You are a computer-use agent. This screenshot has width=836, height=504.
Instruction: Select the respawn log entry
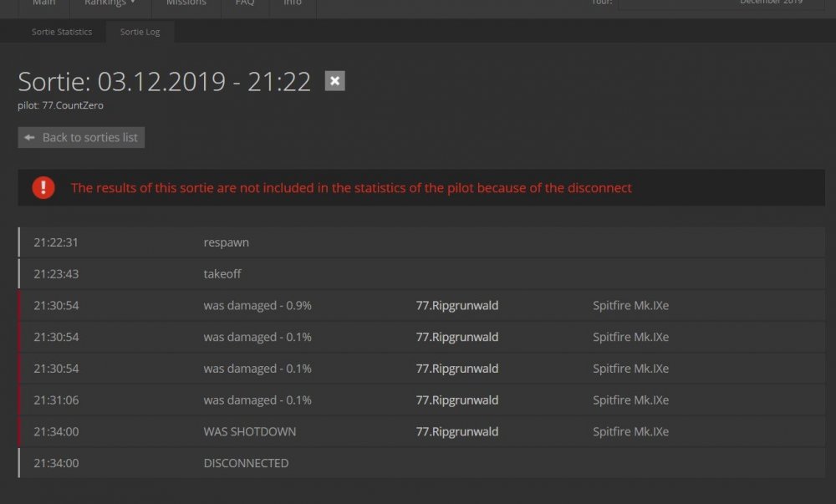(x=226, y=242)
